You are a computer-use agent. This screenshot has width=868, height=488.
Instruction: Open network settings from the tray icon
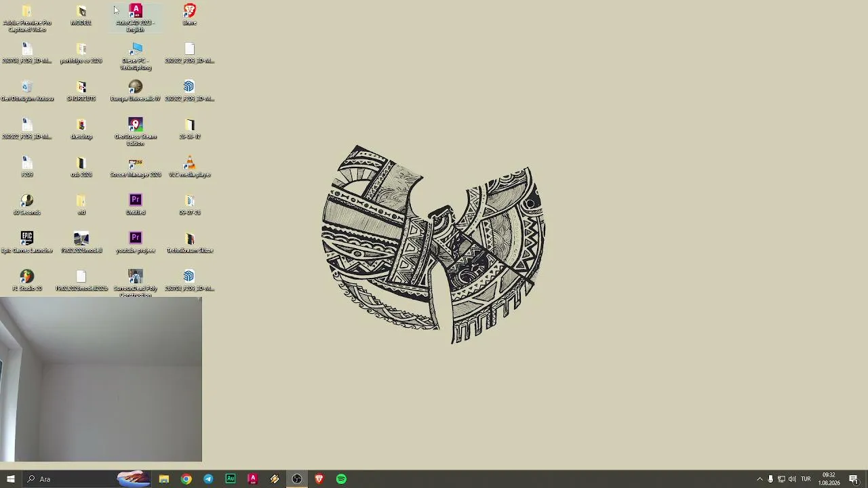coord(781,479)
